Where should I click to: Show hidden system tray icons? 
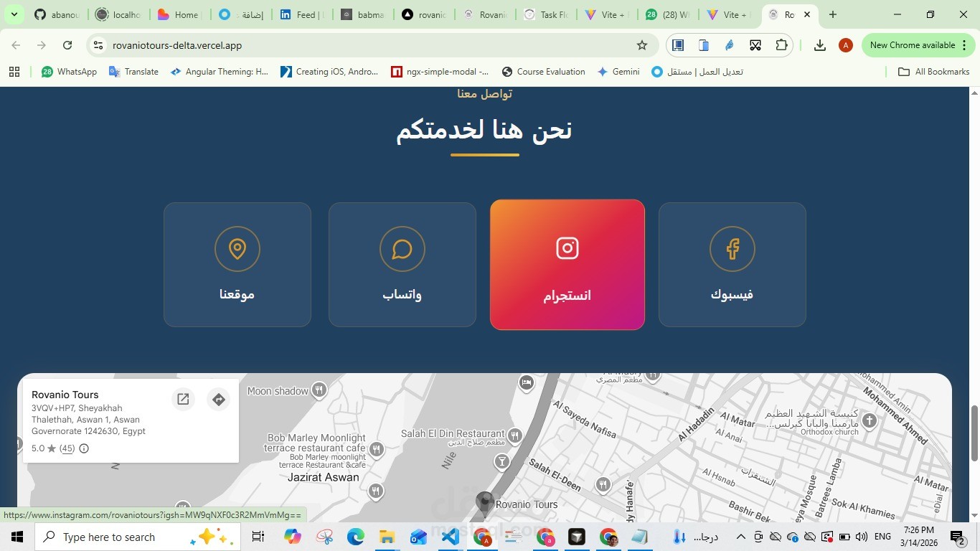pyautogui.click(x=741, y=537)
